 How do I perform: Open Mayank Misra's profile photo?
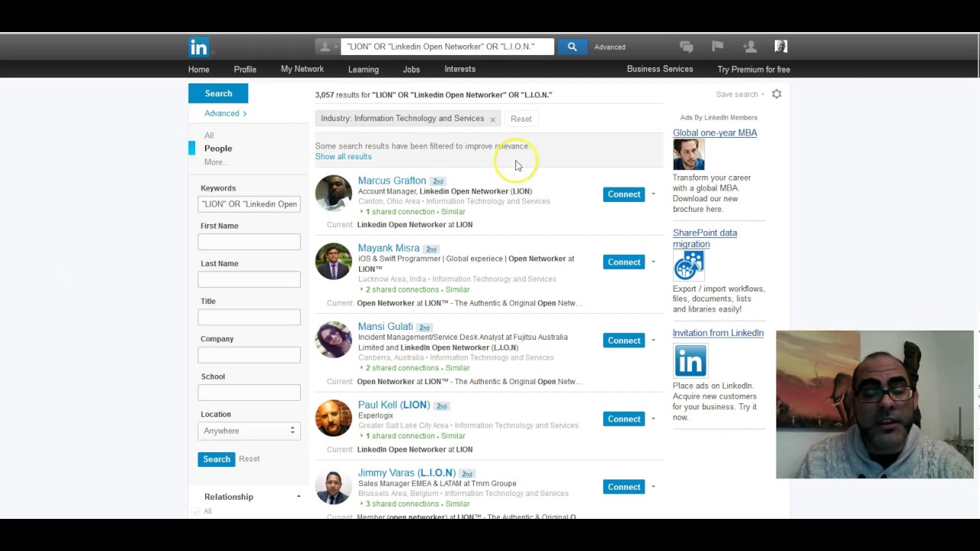click(x=334, y=262)
